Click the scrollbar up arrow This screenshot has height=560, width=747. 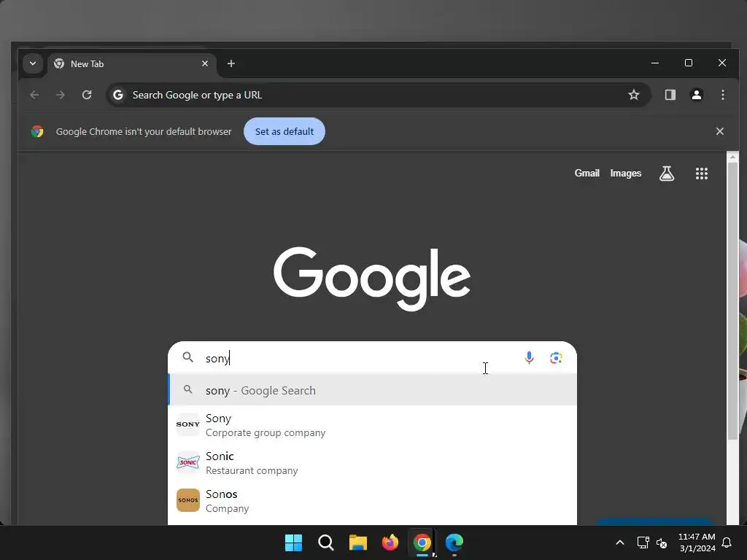point(732,157)
